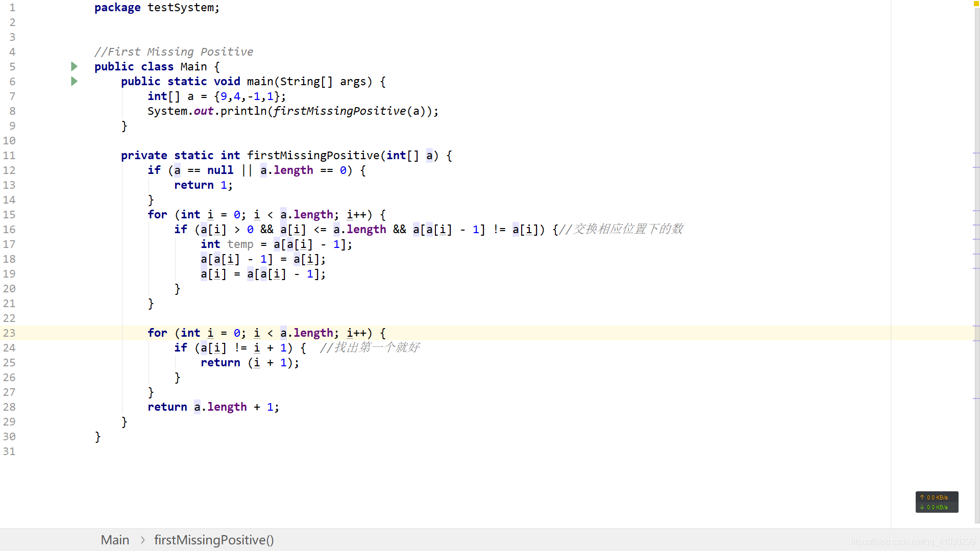The width and height of the screenshot is (980, 551).
Task: Click the warning indicator at top of scrollbar
Action: click(x=976, y=4)
